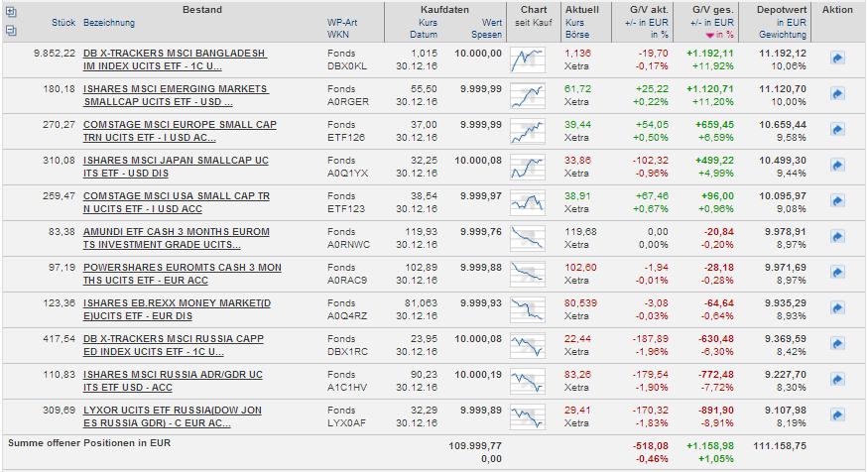Click action icon for iShares Russia ADR/GDR
The height and width of the screenshot is (472, 868).
click(836, 381)
